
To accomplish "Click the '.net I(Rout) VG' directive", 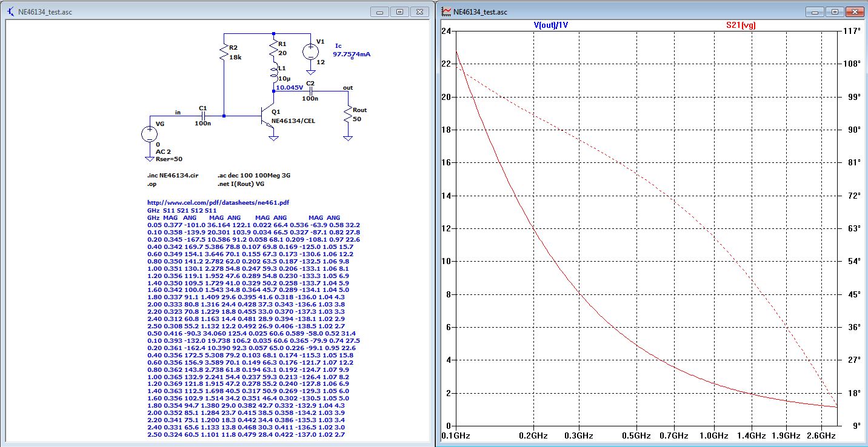I will [x=241, y=183].
